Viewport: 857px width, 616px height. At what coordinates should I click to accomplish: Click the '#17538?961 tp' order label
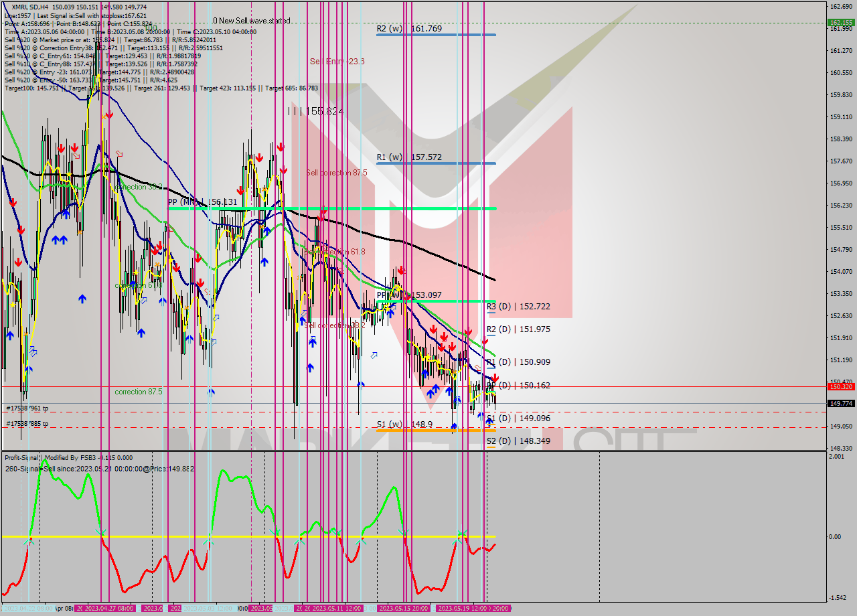tap(27, 408)
